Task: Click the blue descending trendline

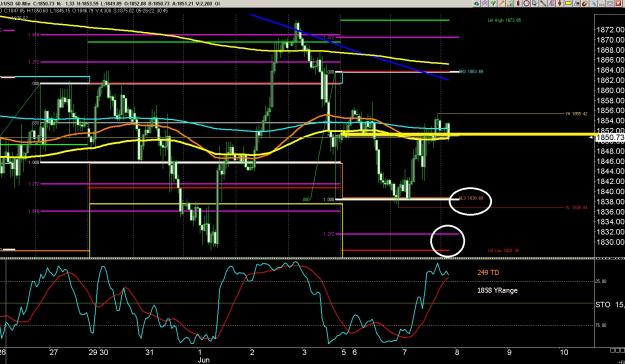Action: pyautogui.click(x=349, y=47)
